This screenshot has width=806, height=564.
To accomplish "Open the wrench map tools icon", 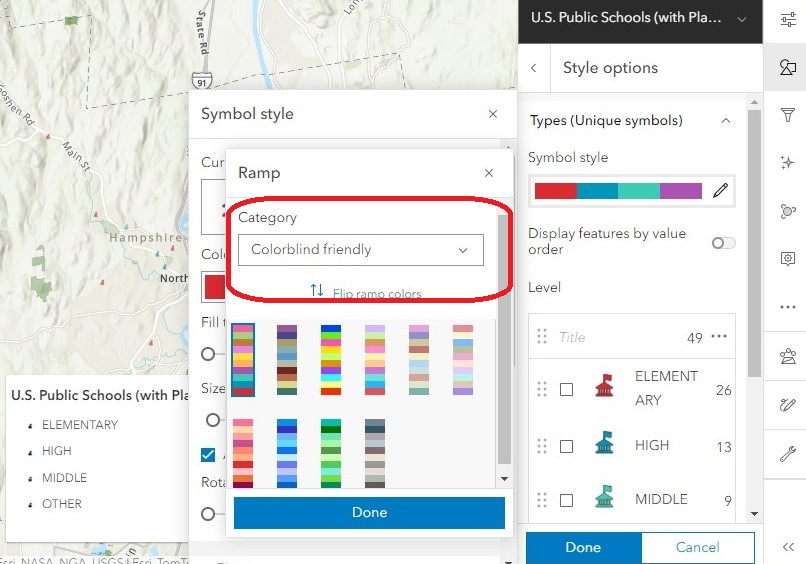I will (787, 454).
